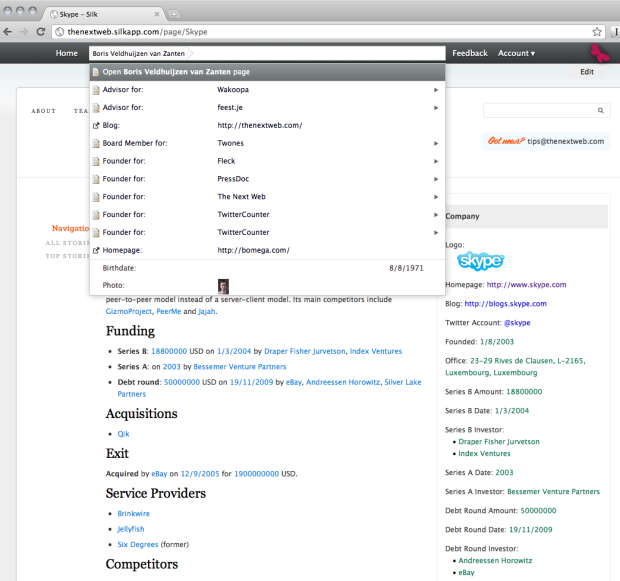Click the page icon beside Advisor for feest.je
Image resolution: width=620 pixels, height=581 pixels.
(x=96, y=108)
